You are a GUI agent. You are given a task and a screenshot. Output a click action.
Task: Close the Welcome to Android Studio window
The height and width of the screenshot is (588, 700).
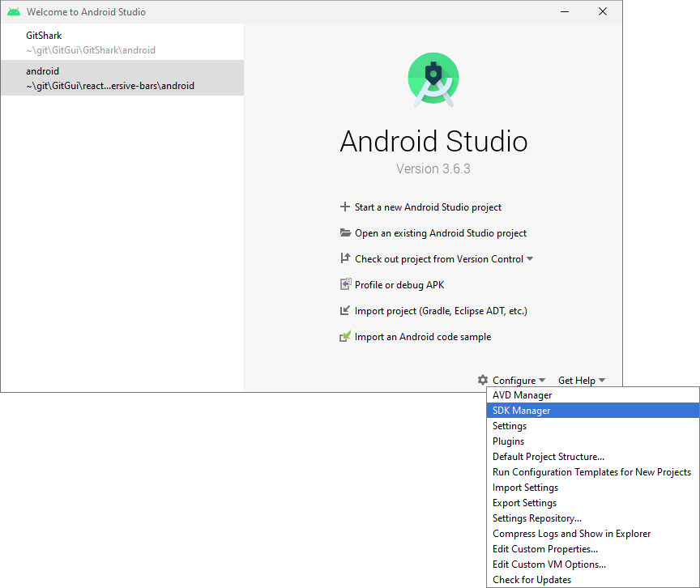point(603,11)
